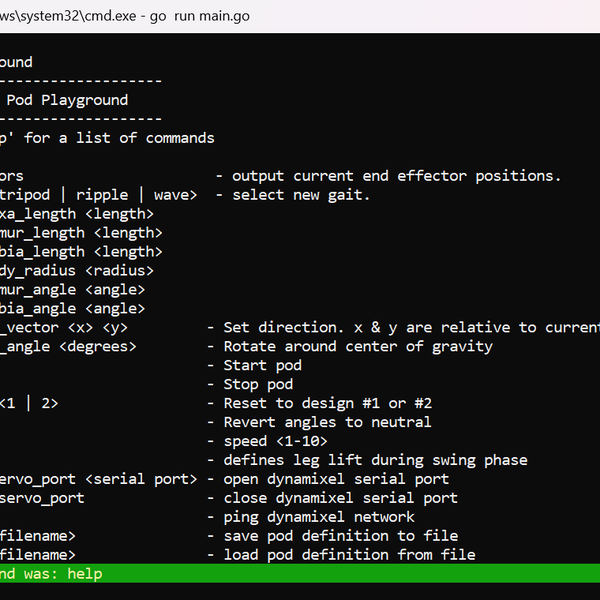The image size is (600, 600).
Task: Click the 'bia_angle <angle>' command line
Action: [72, 309]
